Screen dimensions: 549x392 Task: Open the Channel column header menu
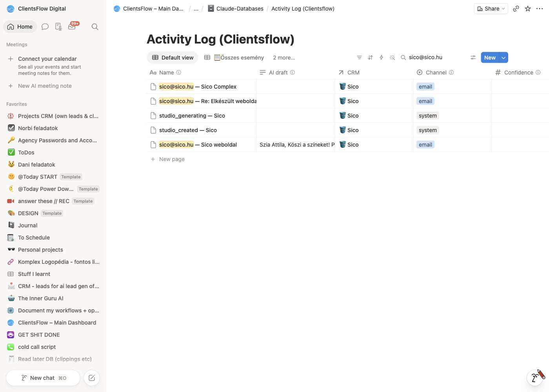[435, 73]
